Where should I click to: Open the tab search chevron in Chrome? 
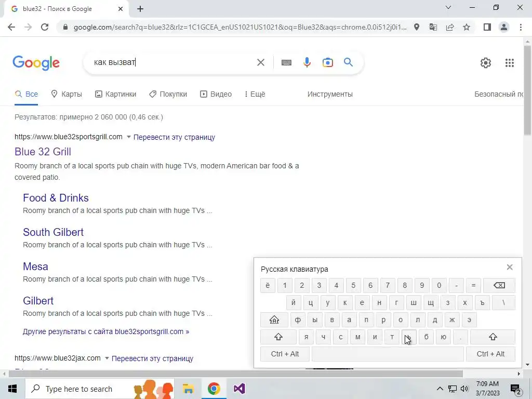coord(448,7)
